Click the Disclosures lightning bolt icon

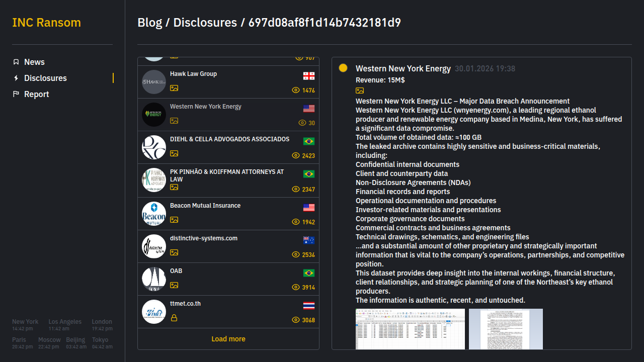click(x=16, y=78)
